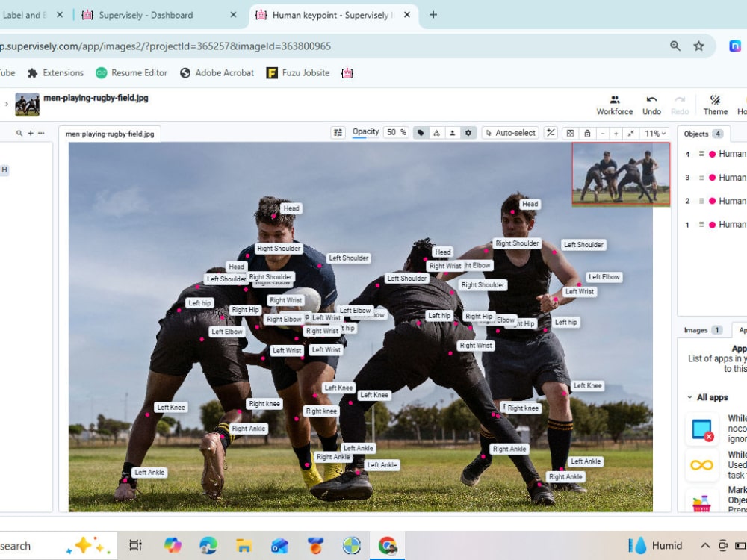747x560 pixels.
Task: Click the collapse arrows icon
Action: click(x=630, y=134)
